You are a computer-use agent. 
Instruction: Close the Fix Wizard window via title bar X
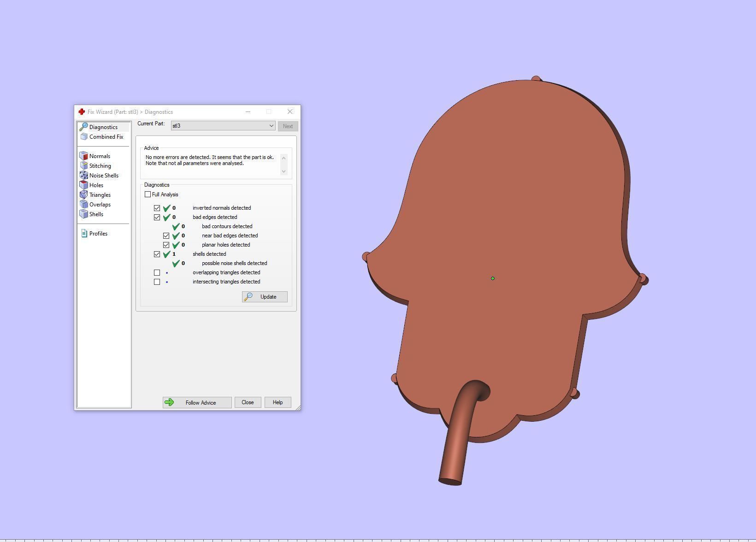(290, 112)
